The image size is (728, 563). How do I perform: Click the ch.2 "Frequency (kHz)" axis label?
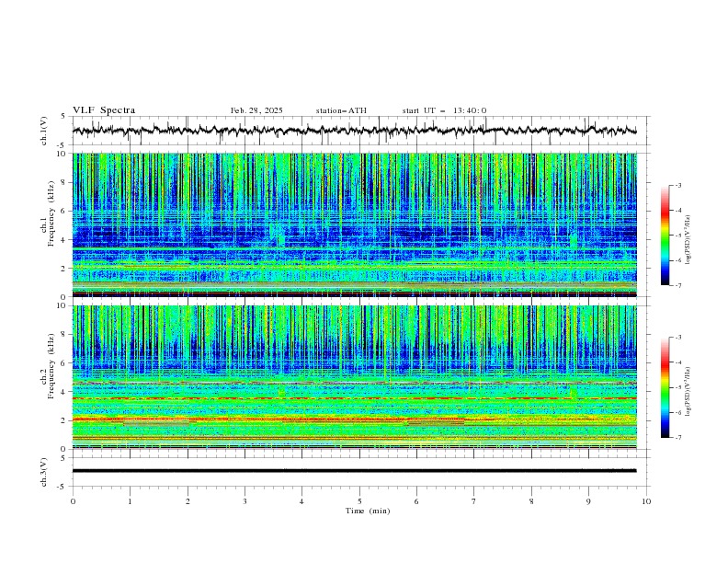(51, 366)
